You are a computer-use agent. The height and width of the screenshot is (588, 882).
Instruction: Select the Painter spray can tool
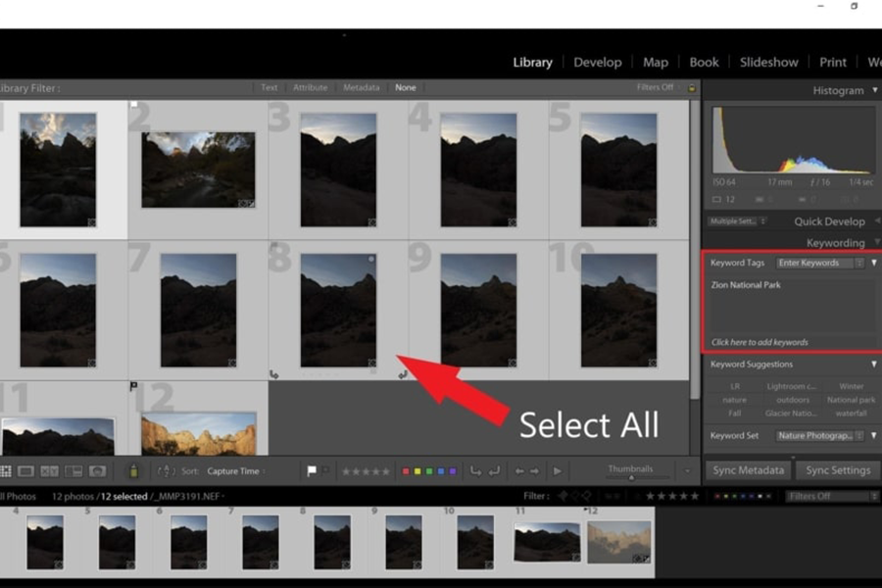coord(133,471)
